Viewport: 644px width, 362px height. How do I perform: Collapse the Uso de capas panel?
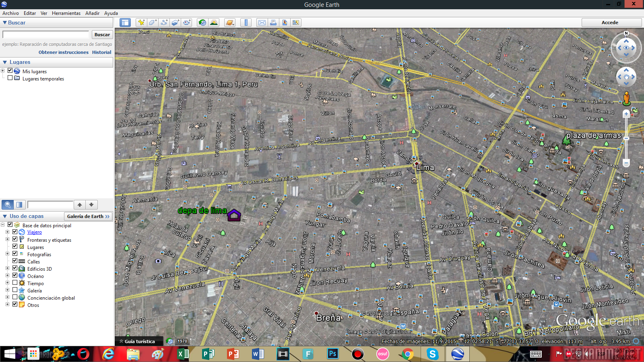click(x=5, y=216)
